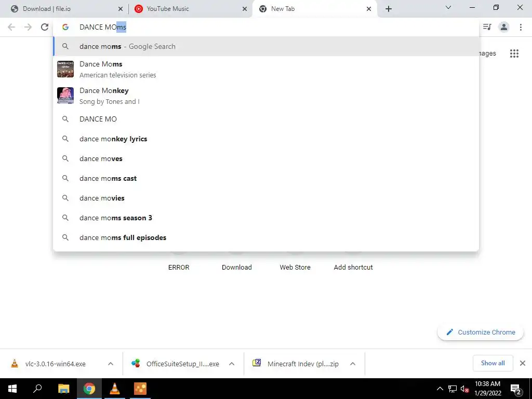Open the notification center icon
Image resolution: width=532 pixels, height=399 pixels.
pos(516,389)
